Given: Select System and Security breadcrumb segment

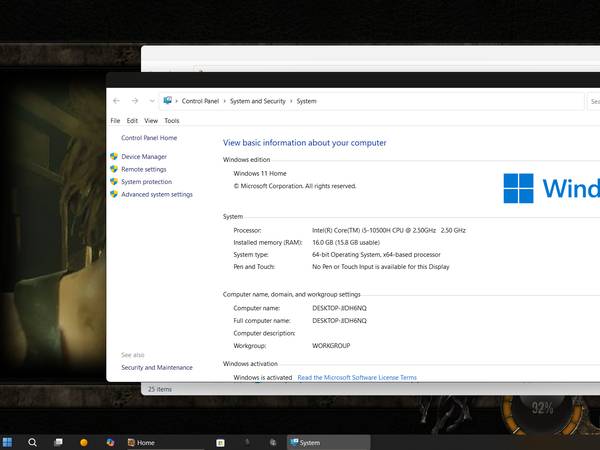Looking at the screenshot, I should click(258, 101).
